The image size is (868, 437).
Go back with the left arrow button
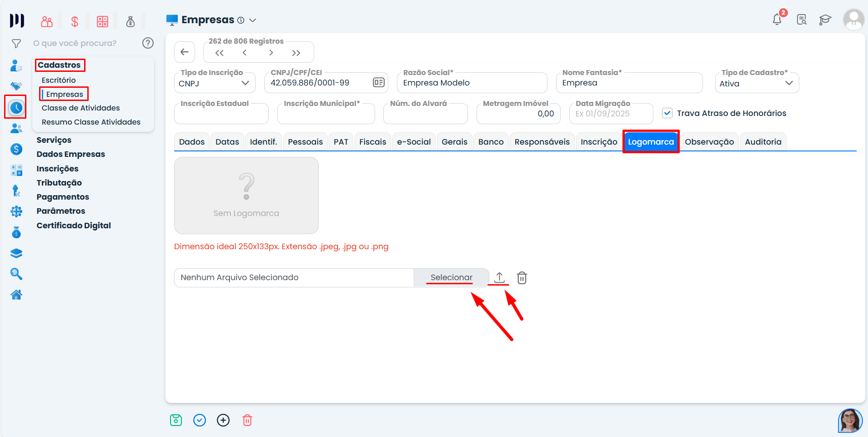[x=185, y=52]
